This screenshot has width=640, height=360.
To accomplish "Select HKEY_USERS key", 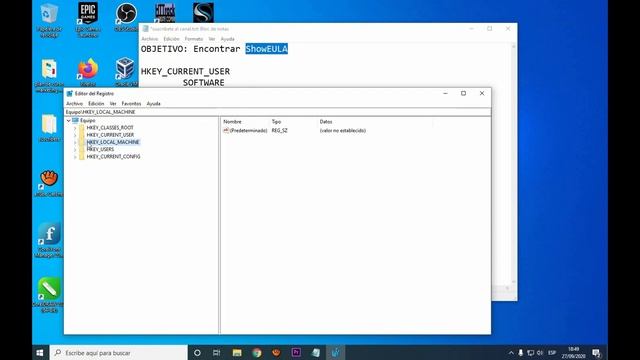I will click(x=100, y=149).
